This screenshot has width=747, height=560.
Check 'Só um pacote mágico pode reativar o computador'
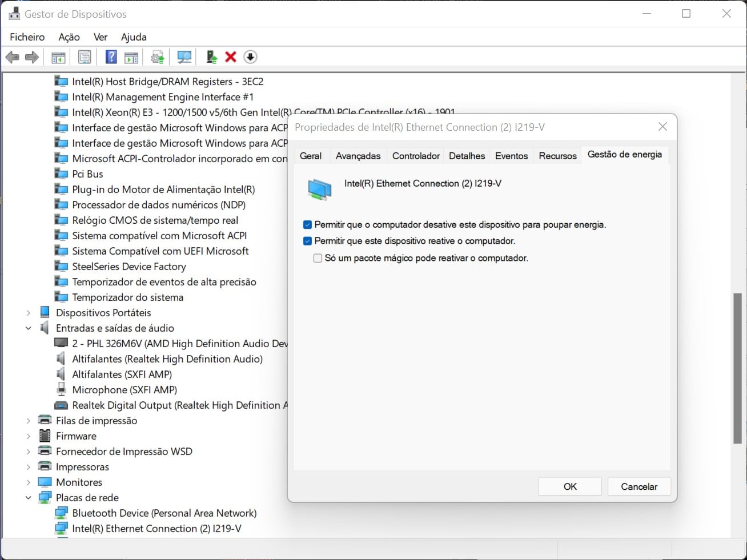click(318, 258)
